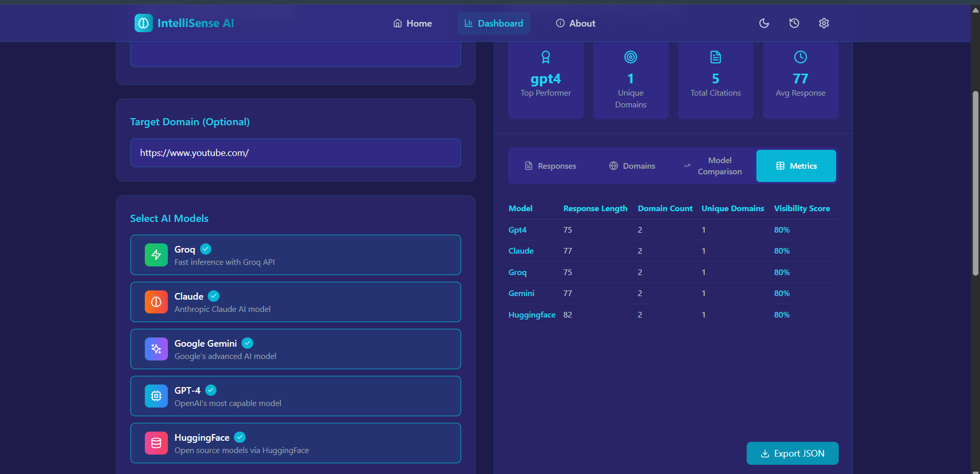This screenshot has height=474, width=980.
Task: Click the Gpt4 visibility score 80%
Action: pyautogui.click(x=782, y=230)
